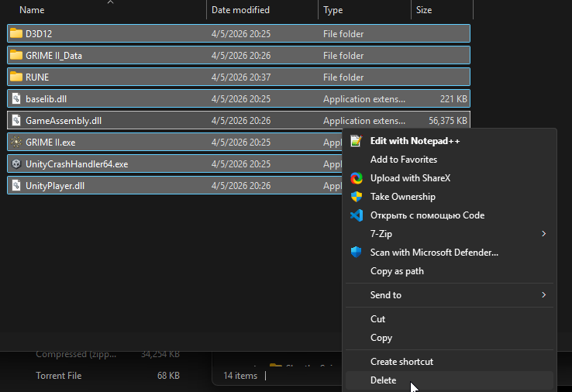
Task: Click the ShareX upload icon
Action: 357,178
